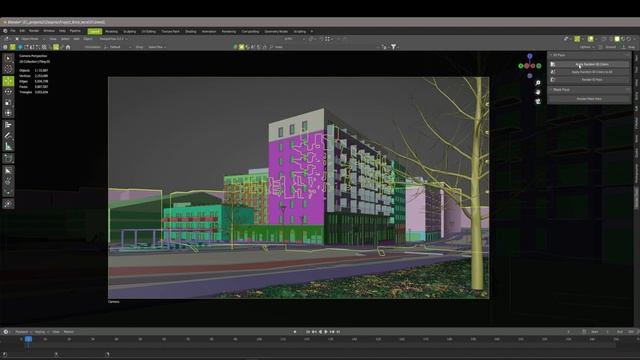Open the Window menu
The height and width of the screenshot is (360, 640).
[49, 31]
